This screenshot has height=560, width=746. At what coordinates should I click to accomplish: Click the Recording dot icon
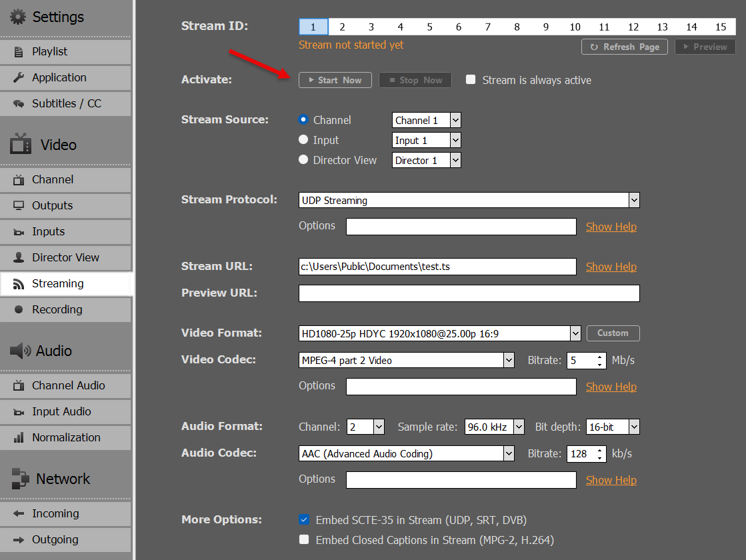pyautogui.click(x=19, y=309)
